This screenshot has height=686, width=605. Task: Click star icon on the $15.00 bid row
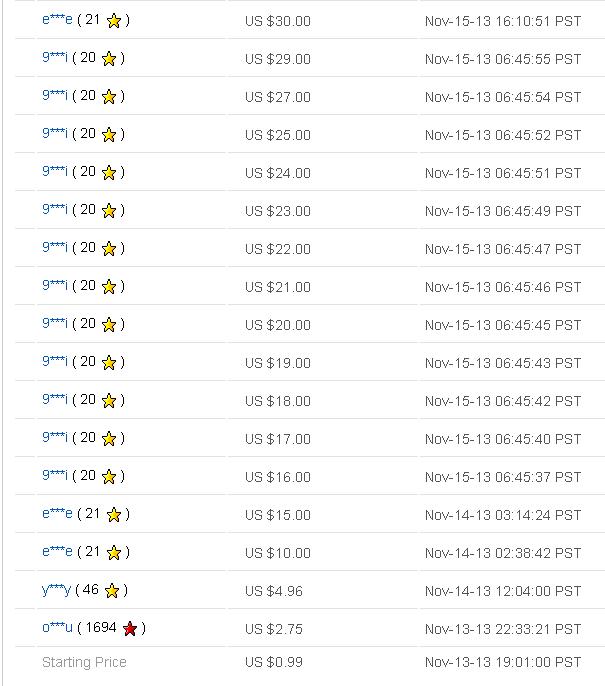coord(114,515)
